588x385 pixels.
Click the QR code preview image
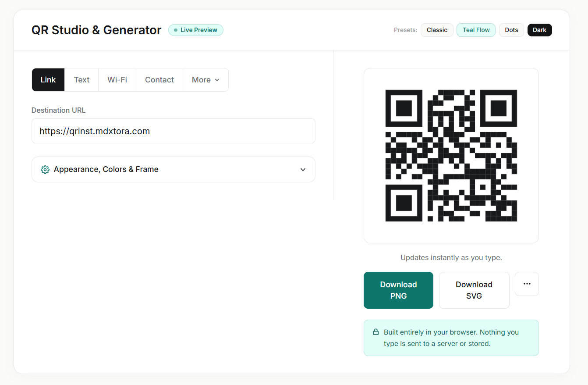pos(451,156)
